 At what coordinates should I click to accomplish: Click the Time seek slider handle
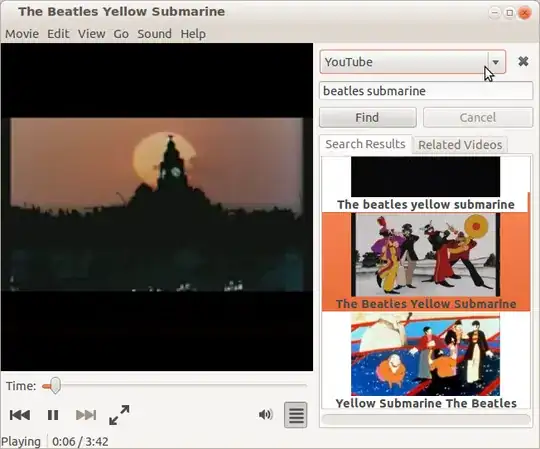coord(54,386)
